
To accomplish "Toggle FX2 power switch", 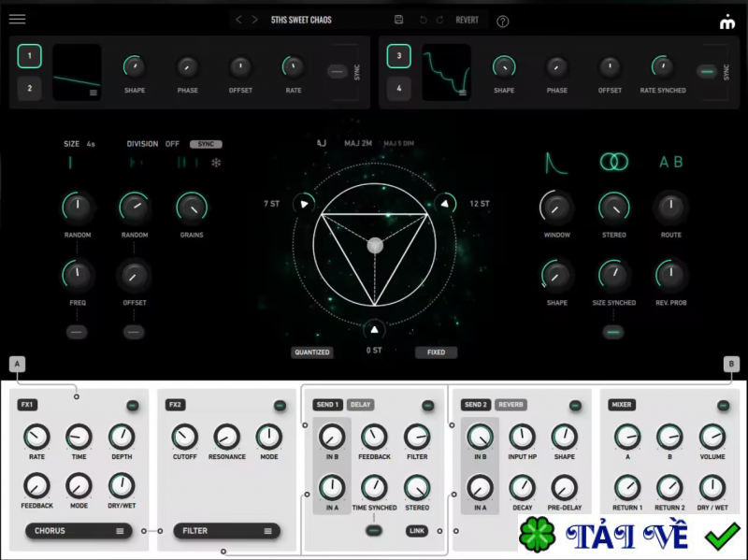I will pos(280,406).
